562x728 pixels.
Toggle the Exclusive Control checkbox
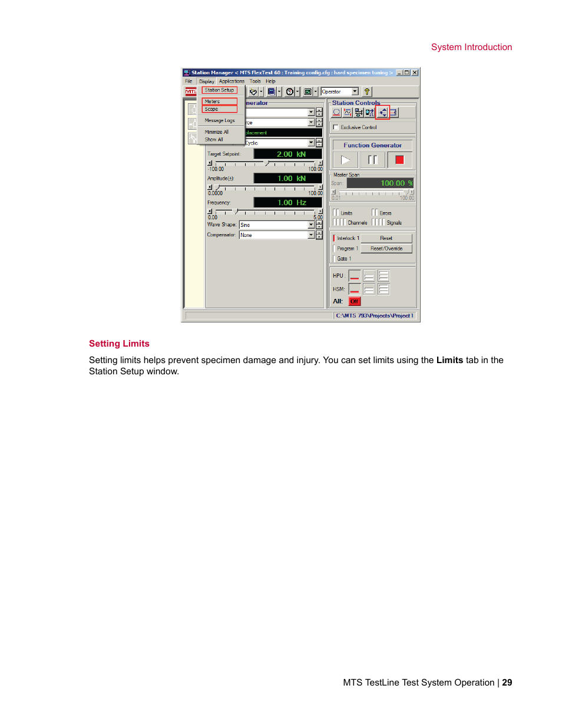tap(336, 127)
